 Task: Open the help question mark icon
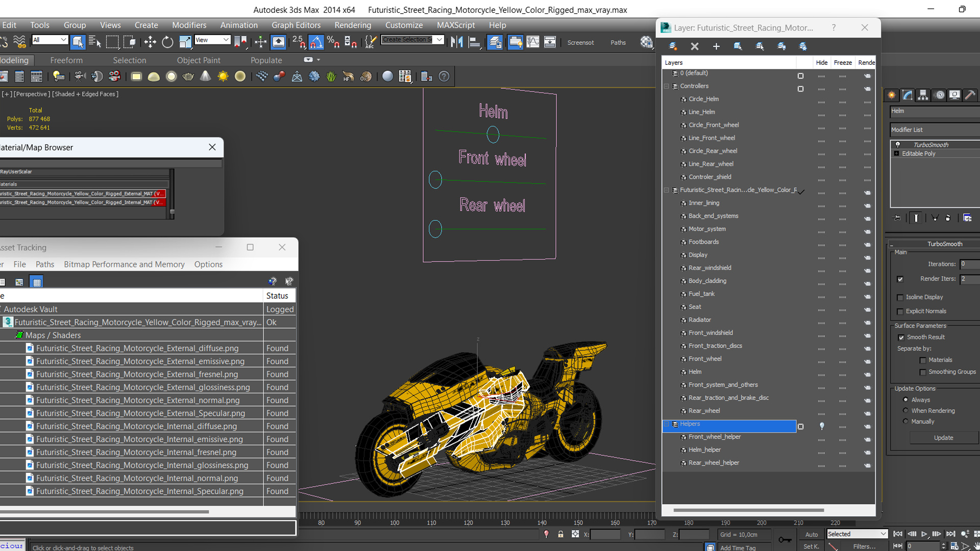(x=444, y=77)
